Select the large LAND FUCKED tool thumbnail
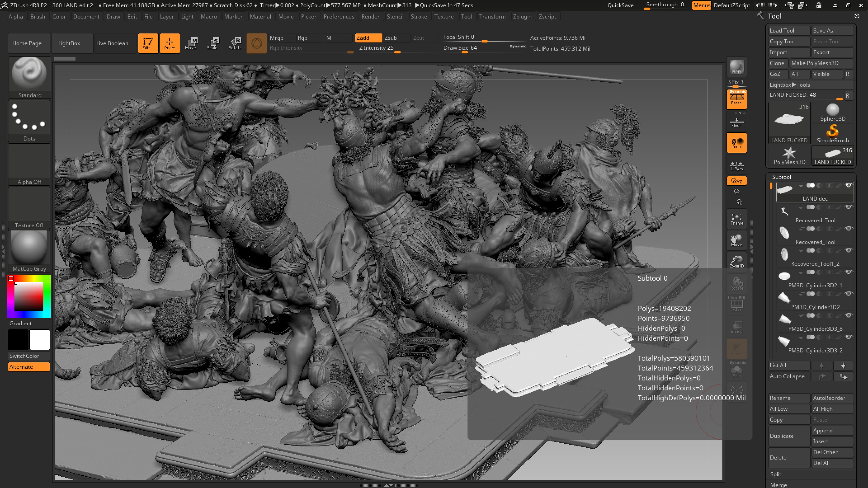This screenshot has width=868, height=488. (789, 123)
